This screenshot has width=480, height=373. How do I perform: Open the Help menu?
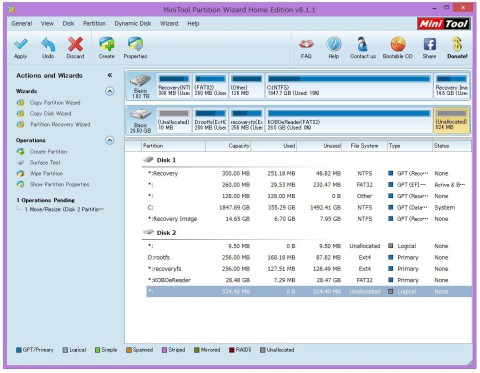click(x=193, y=24)
